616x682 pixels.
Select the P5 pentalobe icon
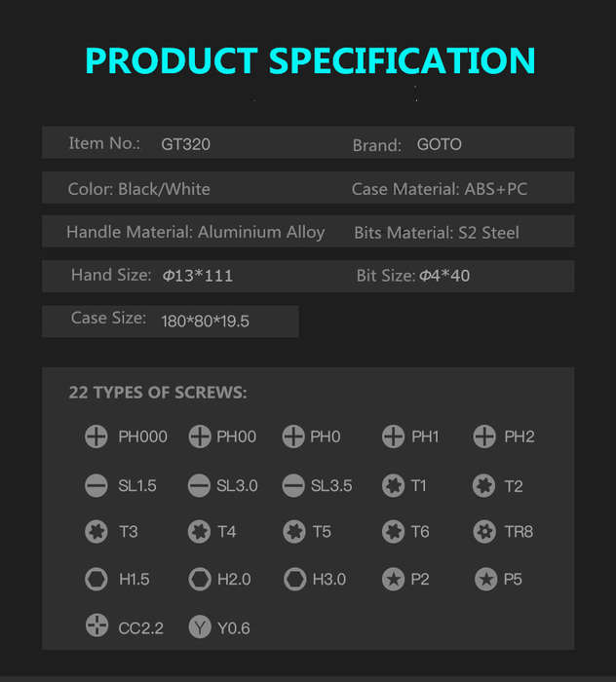[486, 579]
